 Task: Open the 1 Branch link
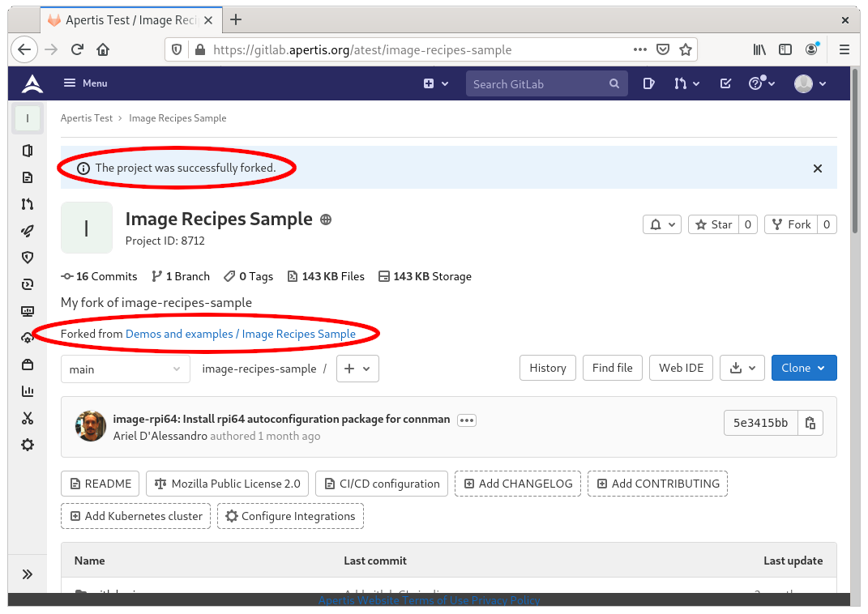pyautogui.click(x=181, y=276)
